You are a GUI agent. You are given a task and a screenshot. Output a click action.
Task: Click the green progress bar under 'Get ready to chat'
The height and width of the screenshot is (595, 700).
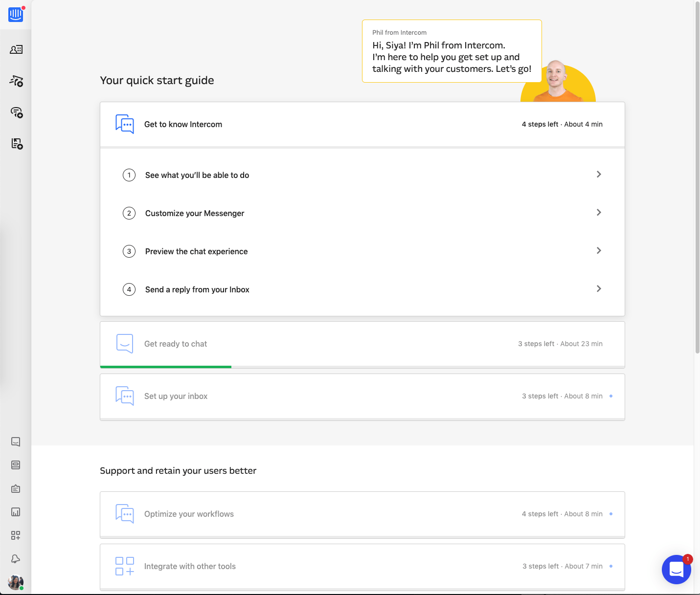[x=166, y=367]
